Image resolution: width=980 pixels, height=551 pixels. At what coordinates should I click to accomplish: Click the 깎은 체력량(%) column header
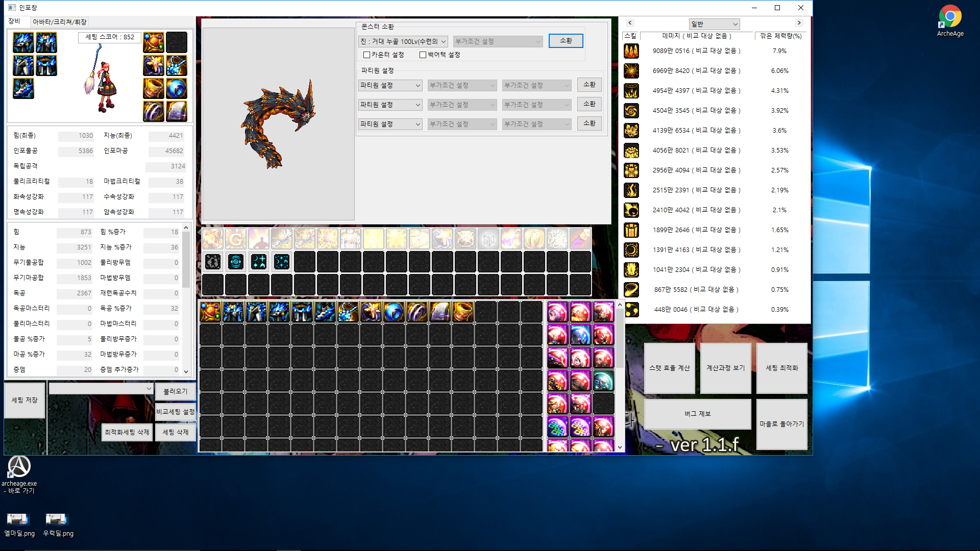[780, 36]
